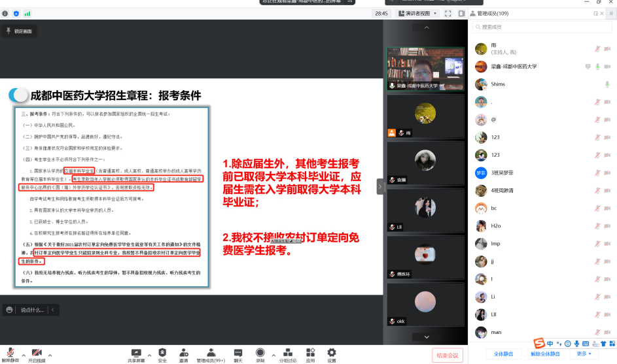
Task: Click the 全体静音 mute all button
Action: (503, 354)
